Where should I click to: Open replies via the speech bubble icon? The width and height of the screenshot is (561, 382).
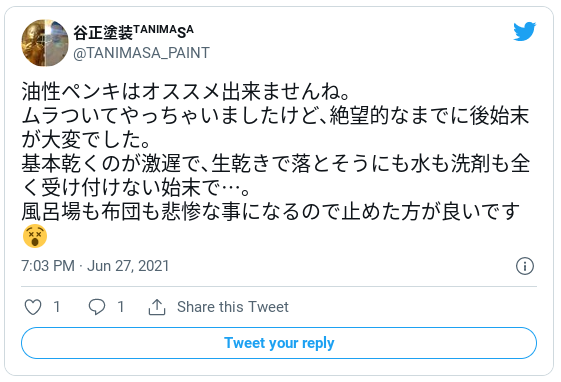coord(97,307)
